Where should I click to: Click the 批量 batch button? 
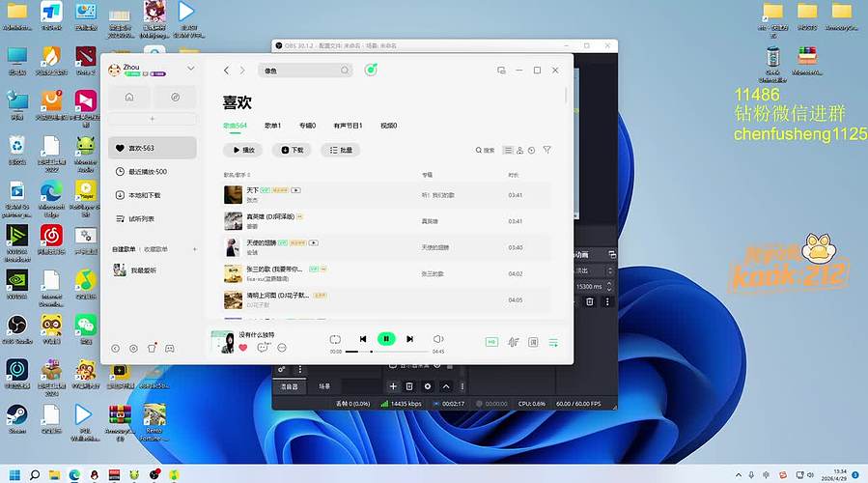pyautogui.click(x=341, y=150)
